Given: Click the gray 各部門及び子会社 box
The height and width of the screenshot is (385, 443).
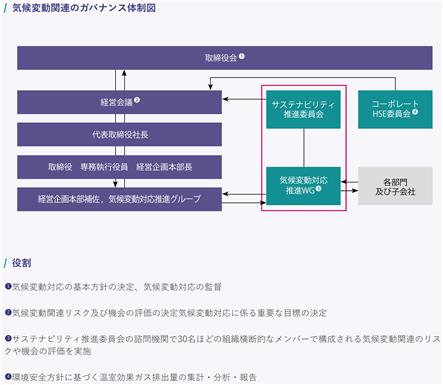Looking at the screenshot, I should click(x=395, y=186).
